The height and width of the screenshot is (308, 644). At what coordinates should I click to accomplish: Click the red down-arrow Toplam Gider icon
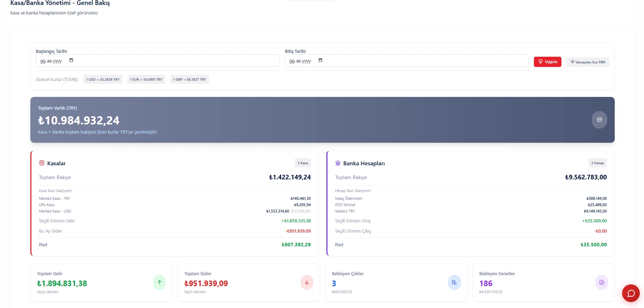[x=307, y=282]
